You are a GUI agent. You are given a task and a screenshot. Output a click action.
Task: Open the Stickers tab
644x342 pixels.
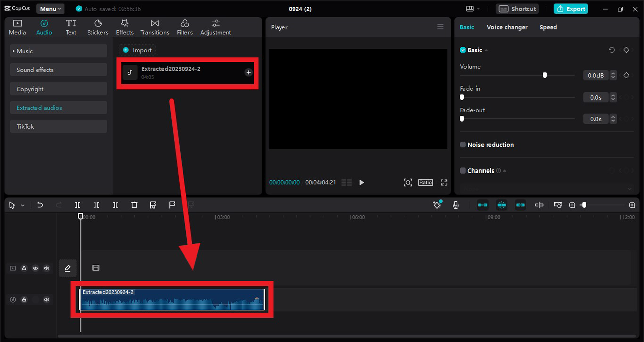pyautogui.click(x=98, y=27)
